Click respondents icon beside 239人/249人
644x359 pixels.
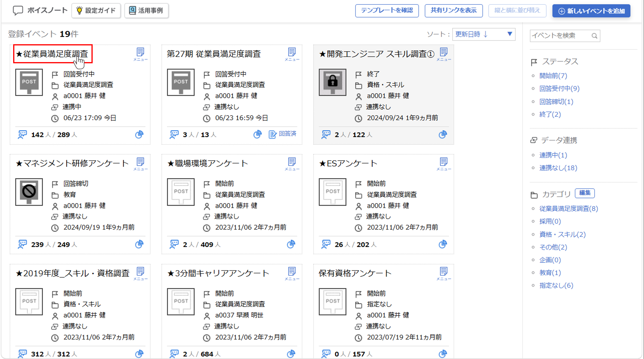[22, 244]
